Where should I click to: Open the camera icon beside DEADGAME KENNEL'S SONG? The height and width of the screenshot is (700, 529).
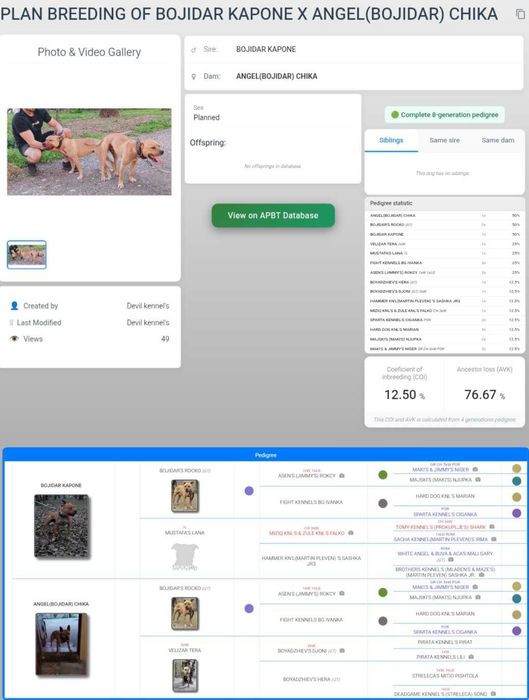pos(493,694)
